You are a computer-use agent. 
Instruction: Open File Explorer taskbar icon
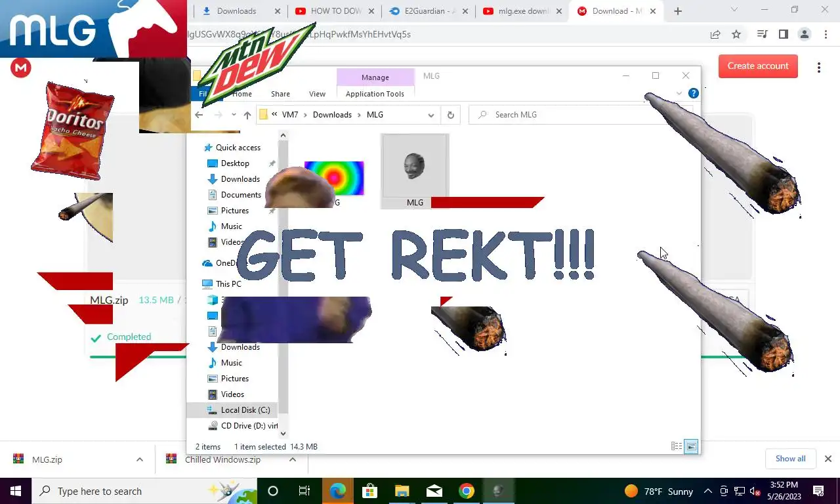402,491
